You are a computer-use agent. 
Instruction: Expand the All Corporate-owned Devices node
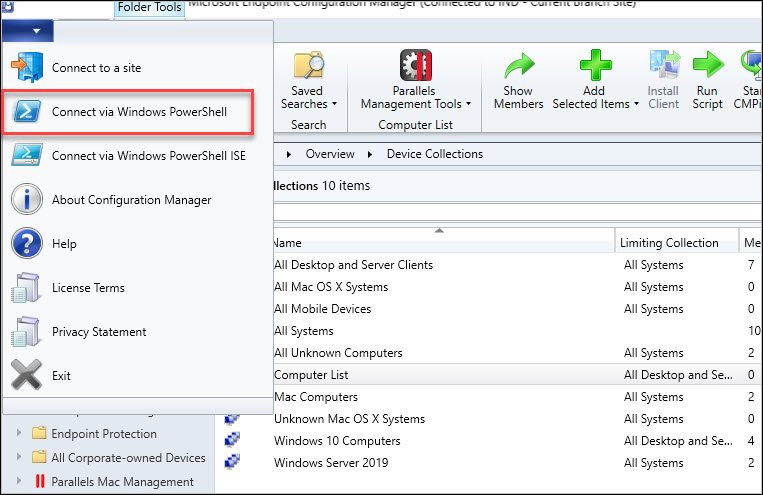19,457
